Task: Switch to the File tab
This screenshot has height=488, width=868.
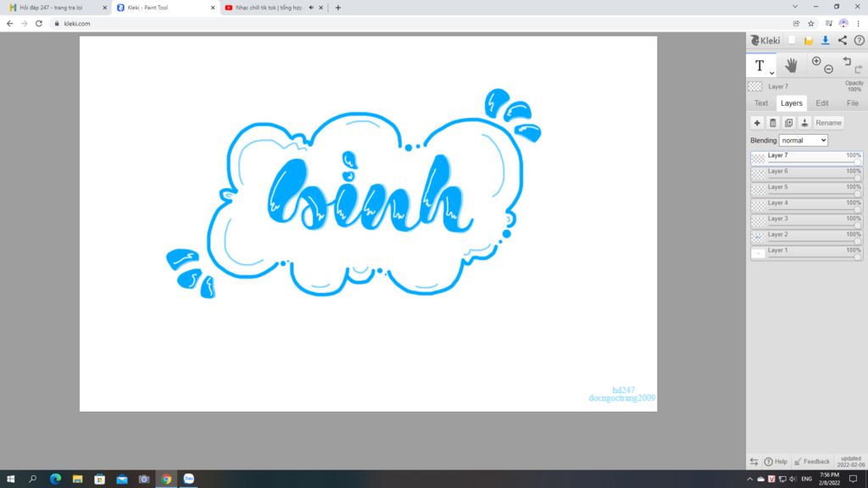Action: pyautogui.click(x=853, y=103)
